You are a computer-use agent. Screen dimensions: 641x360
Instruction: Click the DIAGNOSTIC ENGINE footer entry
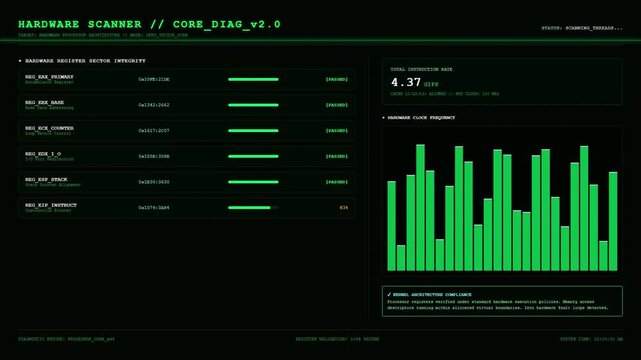coord(67,339)
